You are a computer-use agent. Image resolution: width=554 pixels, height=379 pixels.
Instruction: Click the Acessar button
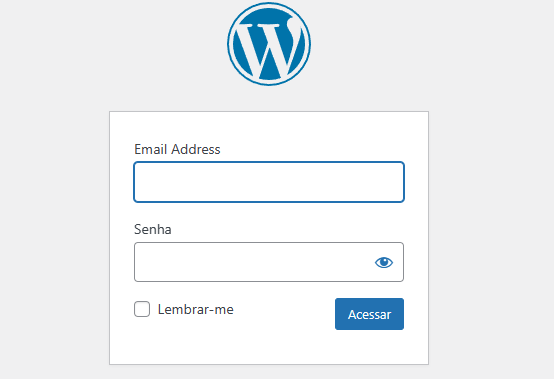pos(369,314)
